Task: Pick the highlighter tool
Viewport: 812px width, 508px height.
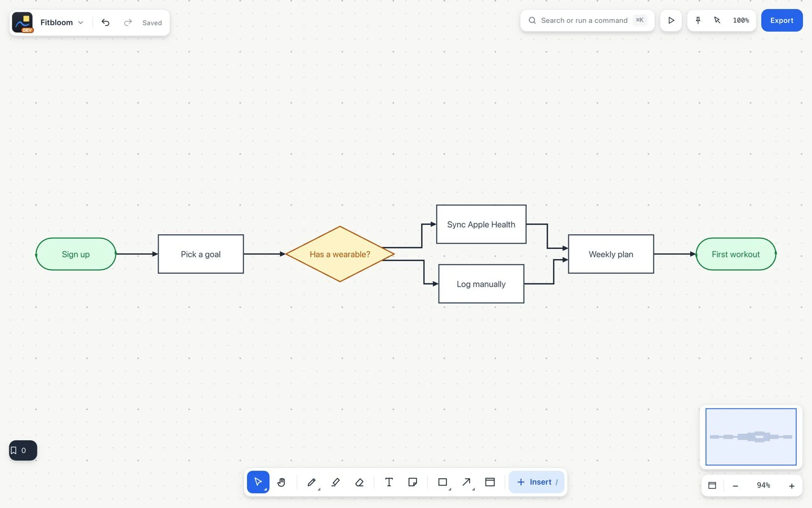Action: [336, 482]
